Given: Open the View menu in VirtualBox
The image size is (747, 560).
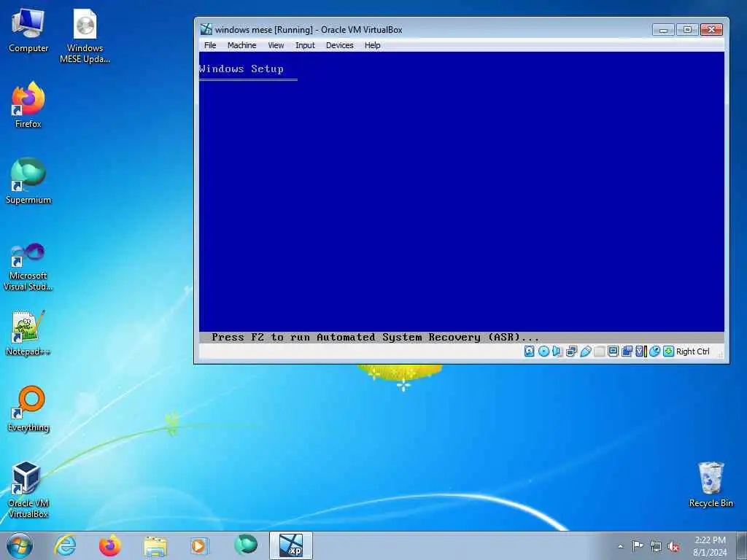Looking at the screenshot, I should click(x=276, y=45).
